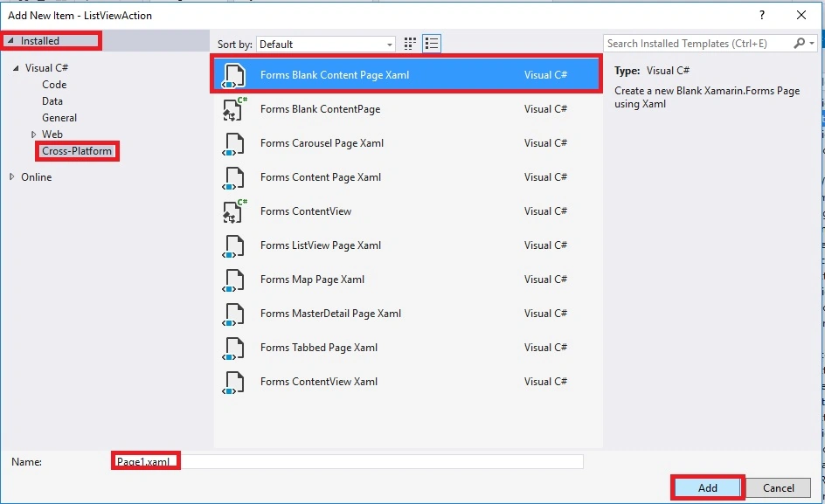
Task: Click the Forms Tabbed Page Xaml icon
Action: pyautogui.click(x=233, y=348)
